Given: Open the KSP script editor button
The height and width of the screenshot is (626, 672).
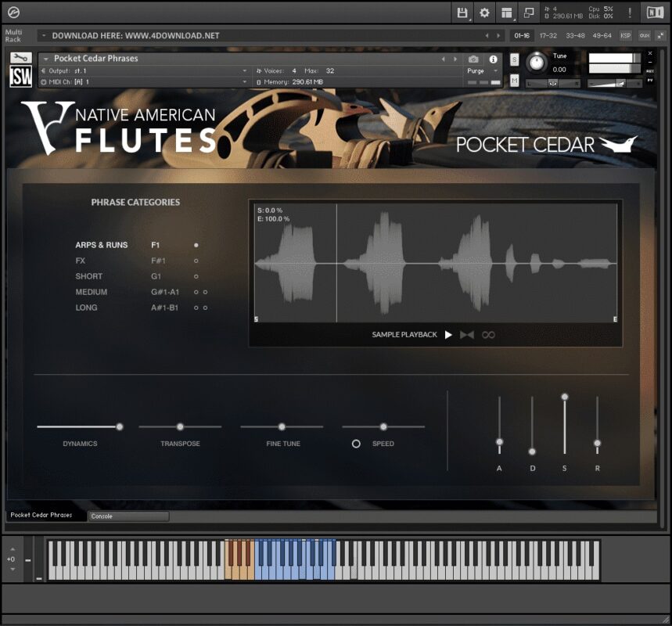Looking at the screenshot, I should 625,35.
